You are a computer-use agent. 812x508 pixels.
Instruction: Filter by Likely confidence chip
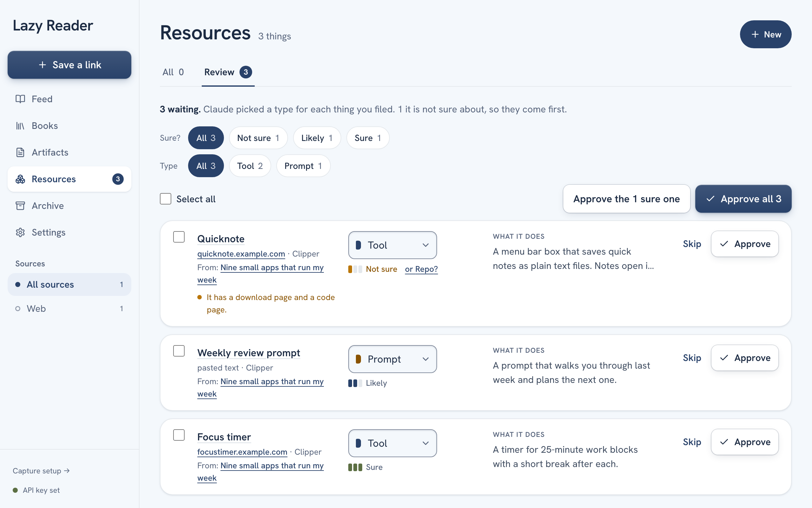(317, 138)
